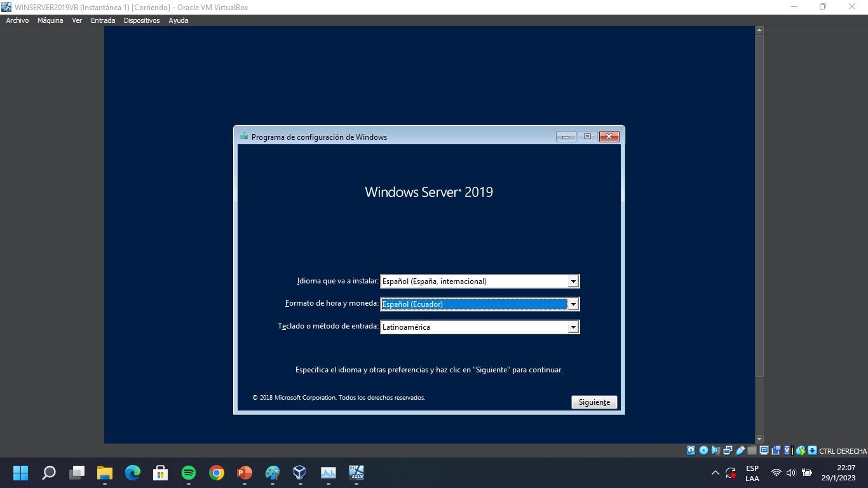
Task: Open the volume control in tray
Action: [x=791, y=473]
